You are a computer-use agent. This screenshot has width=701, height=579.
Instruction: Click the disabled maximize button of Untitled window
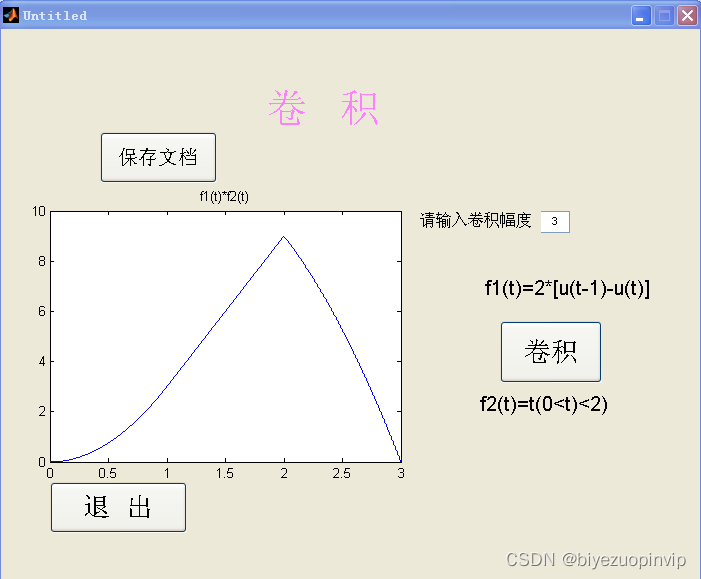point(664,16)
